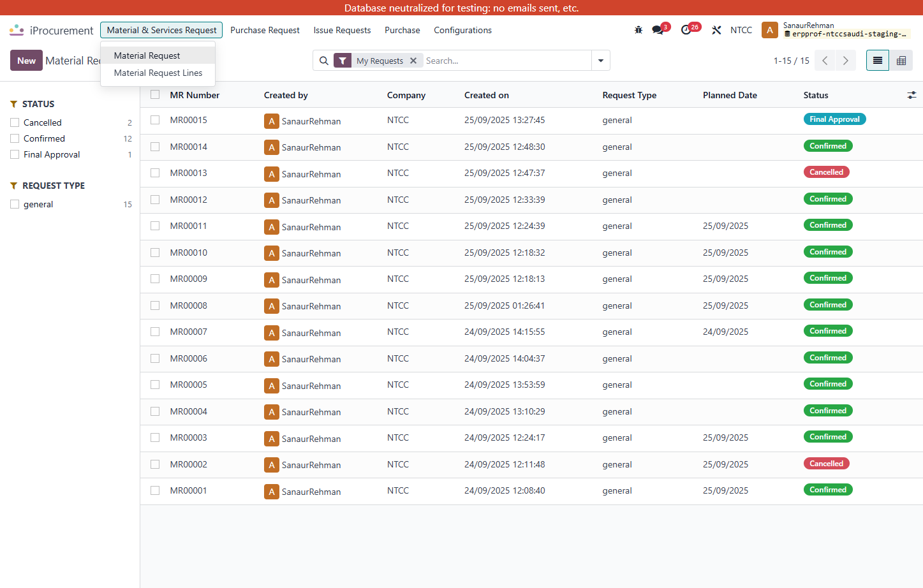Click the Cancelled badge on MR00002
This screenshot has width=923, height=588.
coord(826,464)
